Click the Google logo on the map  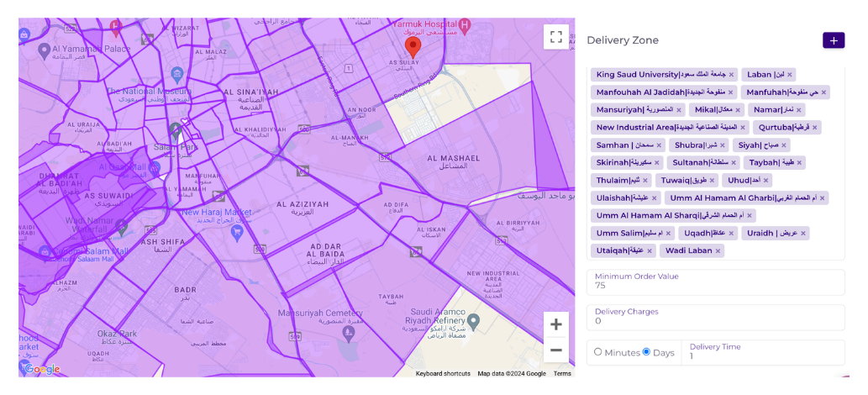pyautogui.click(x=42, y=369)
